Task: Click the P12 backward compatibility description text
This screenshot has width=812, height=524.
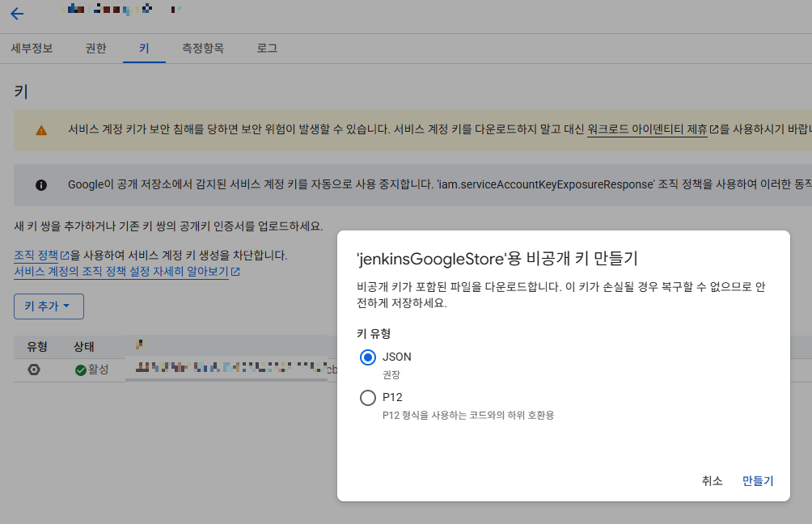Action: pos(468,415)
